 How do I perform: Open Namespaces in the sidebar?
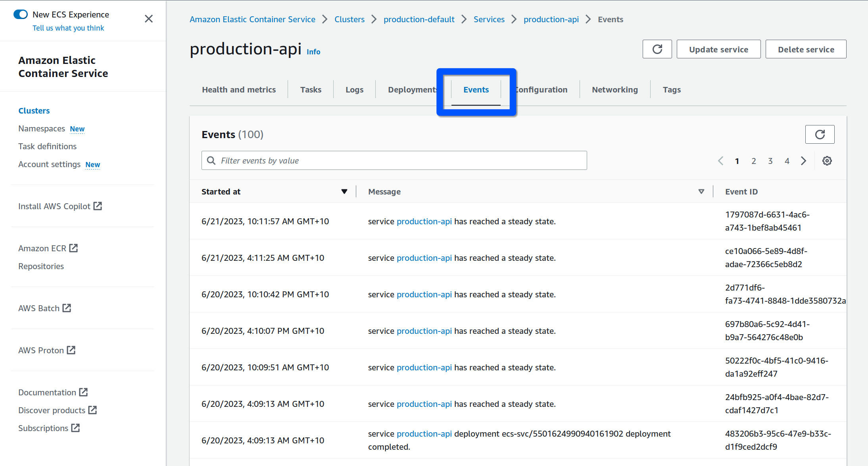click(42, 129)
